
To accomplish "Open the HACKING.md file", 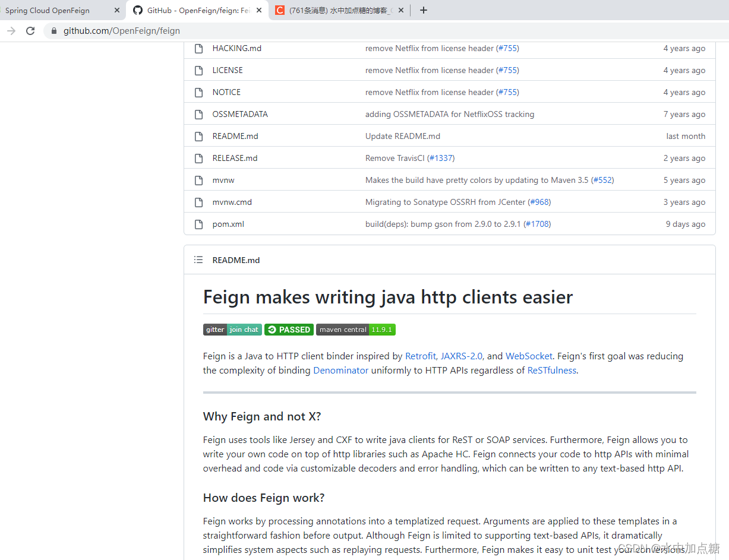I will [236, 48].
